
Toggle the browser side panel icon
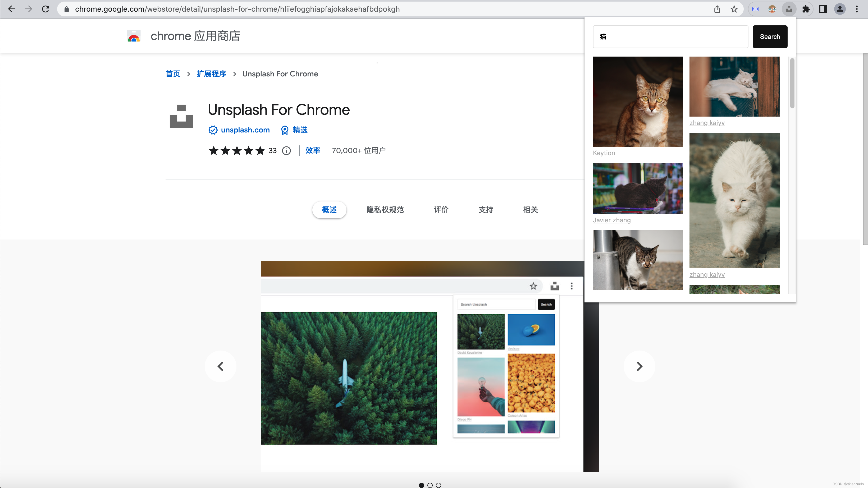[x=823, y=9]
